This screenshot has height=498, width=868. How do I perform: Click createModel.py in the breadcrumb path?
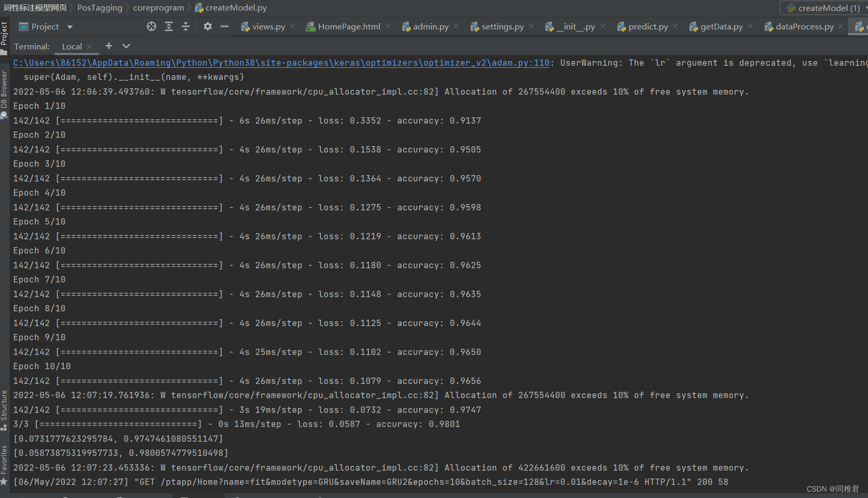[231, 8]
